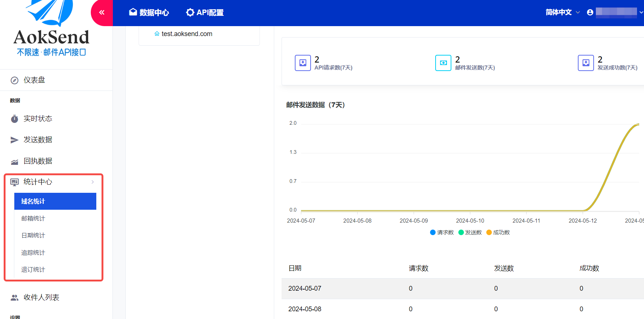Click the paper-plane icon beside 发送数据

point(15,140)
